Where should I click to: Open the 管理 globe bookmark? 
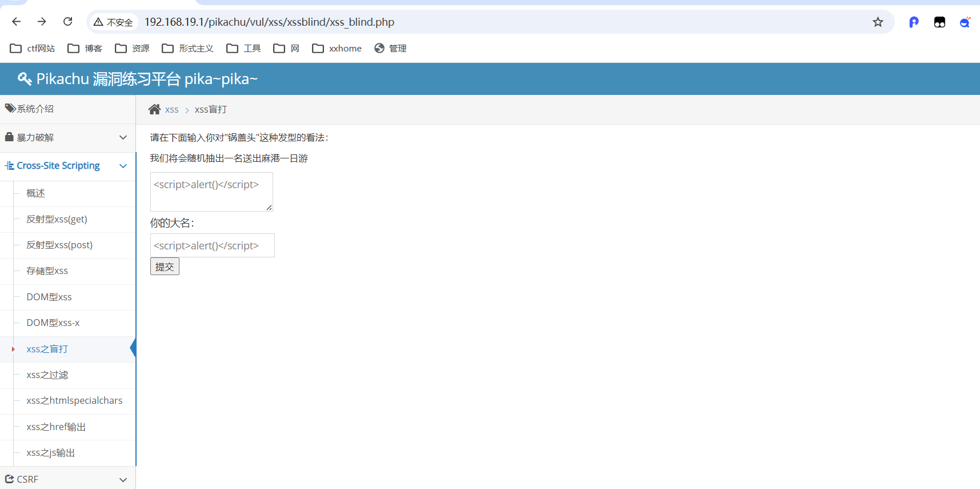pos(390,49)
